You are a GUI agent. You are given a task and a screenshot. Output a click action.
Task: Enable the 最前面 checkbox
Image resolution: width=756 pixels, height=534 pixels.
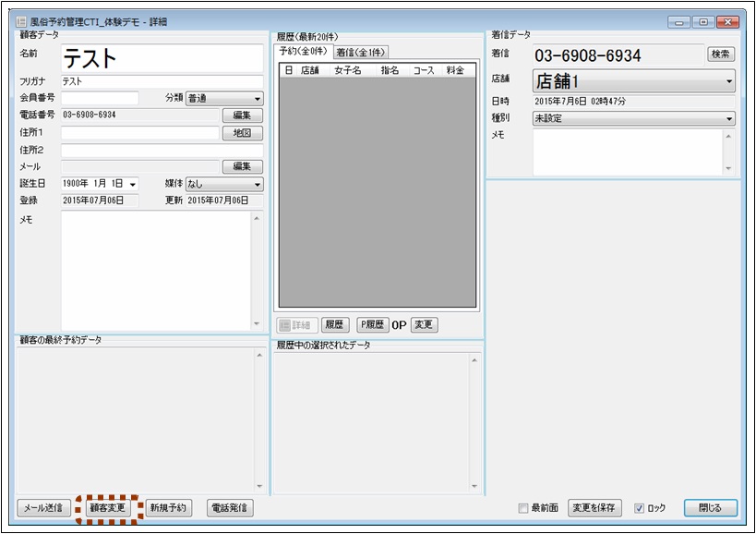[523, 508]
